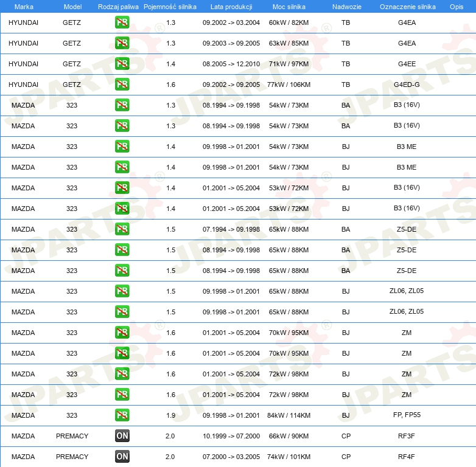Click the 08.2005 -> 12.2010 production years cell
Image resolution: width=476 pixels, height=467 pixels.
coord(231,64)
